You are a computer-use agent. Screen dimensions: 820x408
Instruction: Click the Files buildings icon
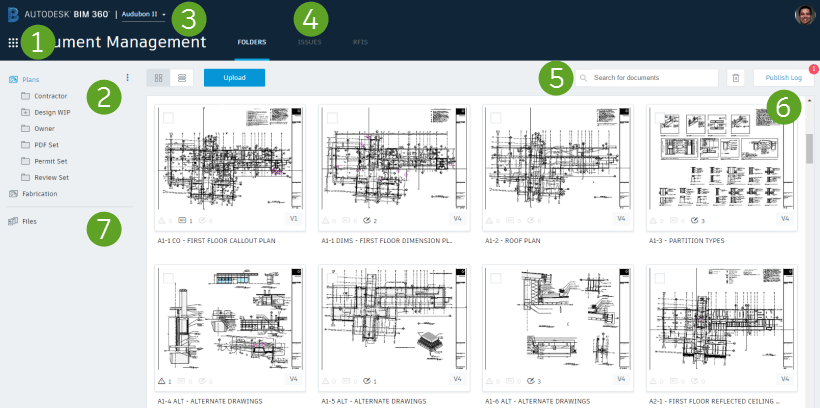pos(14,221)
